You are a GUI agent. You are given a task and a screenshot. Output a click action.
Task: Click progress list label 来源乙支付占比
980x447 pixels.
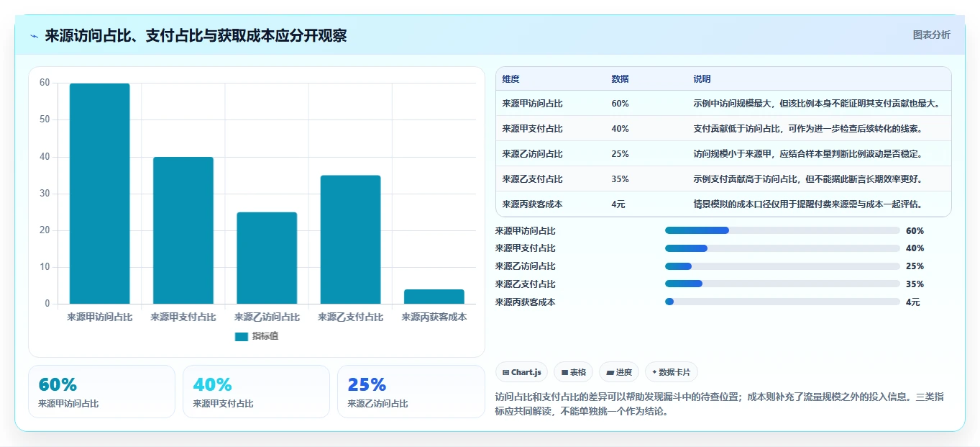[526, 284]
